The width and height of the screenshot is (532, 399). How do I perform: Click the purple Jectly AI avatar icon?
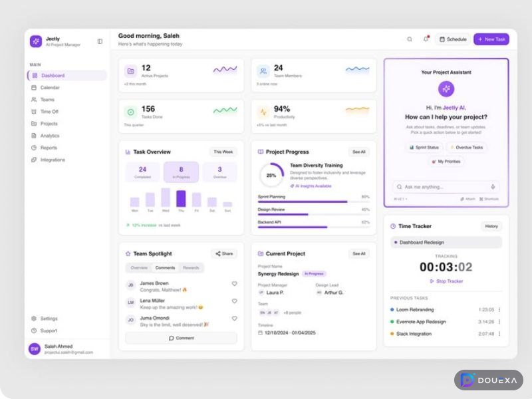446,89
